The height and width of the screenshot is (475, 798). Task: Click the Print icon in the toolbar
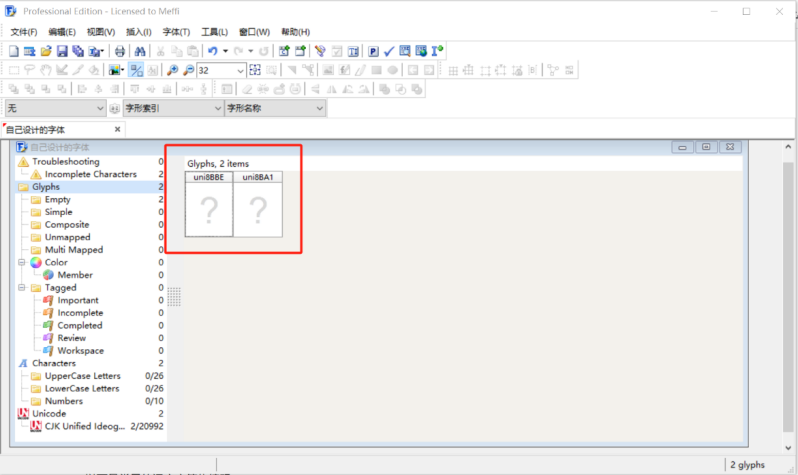point(120,51)
